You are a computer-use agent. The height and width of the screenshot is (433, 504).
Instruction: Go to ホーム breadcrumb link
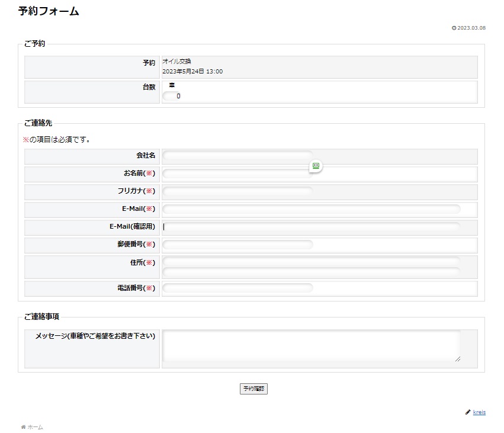[x=35, y=427]
